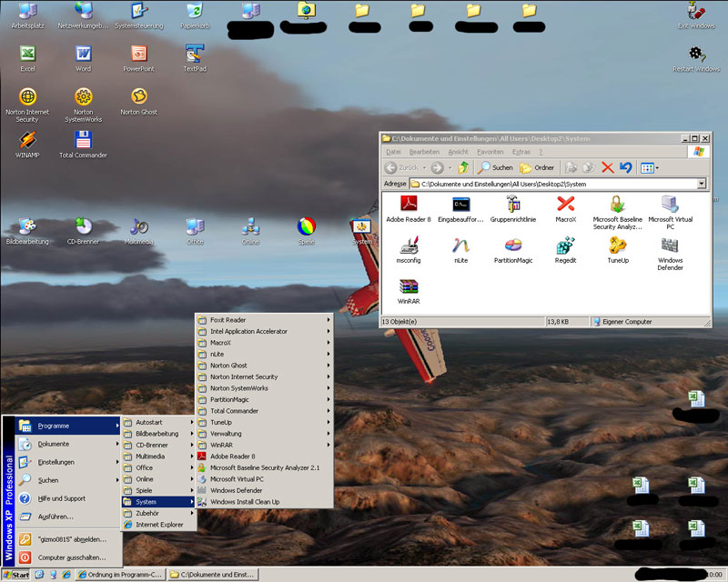Screen dimensions: 728x582
Task: Click Windows Install Clean Up menu entry
Action: tap(264, 502)
